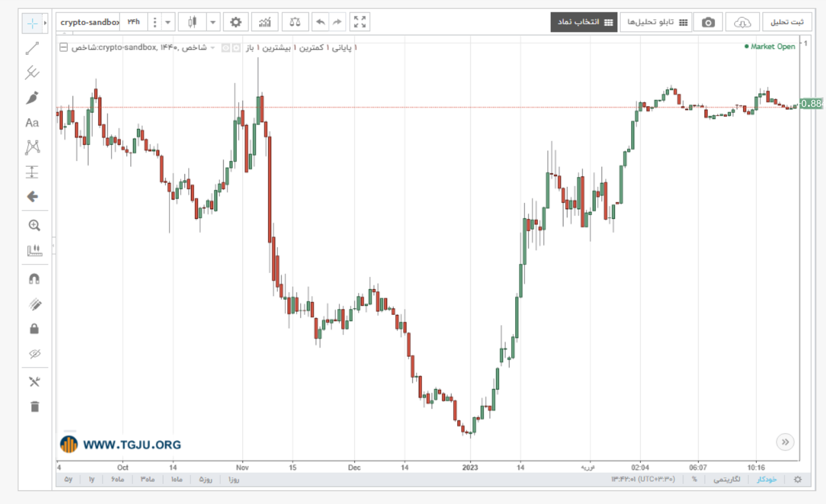Hide all drawings with eye icon
The image size is (826, 504).
coord(34,354)
